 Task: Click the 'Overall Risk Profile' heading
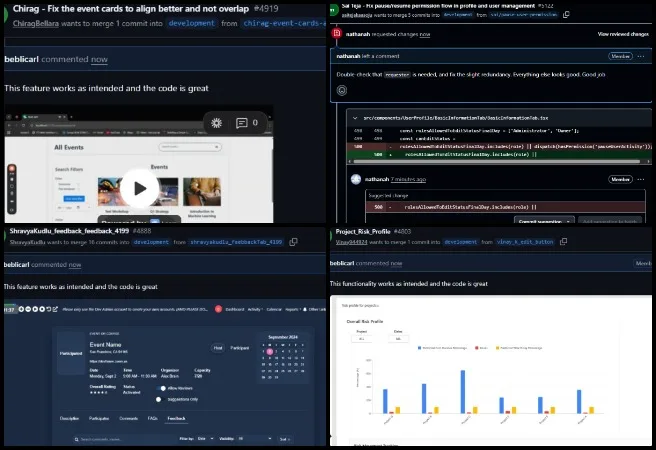pos(365,322)
